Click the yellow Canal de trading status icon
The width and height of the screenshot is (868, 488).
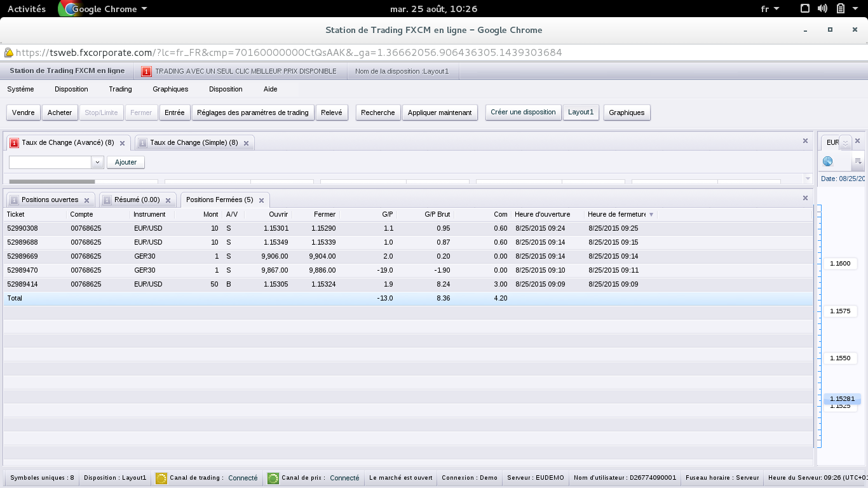click(161, 478)
